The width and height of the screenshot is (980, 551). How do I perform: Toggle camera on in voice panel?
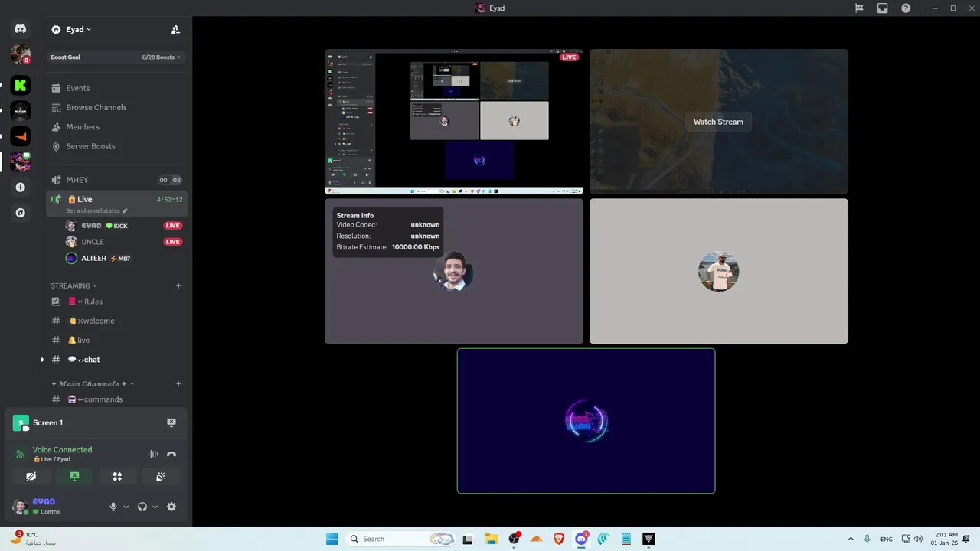point(31,476)
